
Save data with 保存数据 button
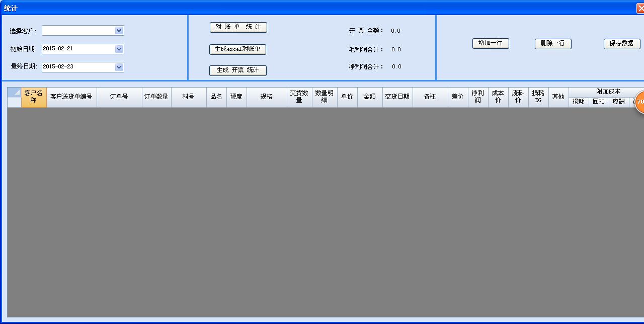click(x=622, y=44)
